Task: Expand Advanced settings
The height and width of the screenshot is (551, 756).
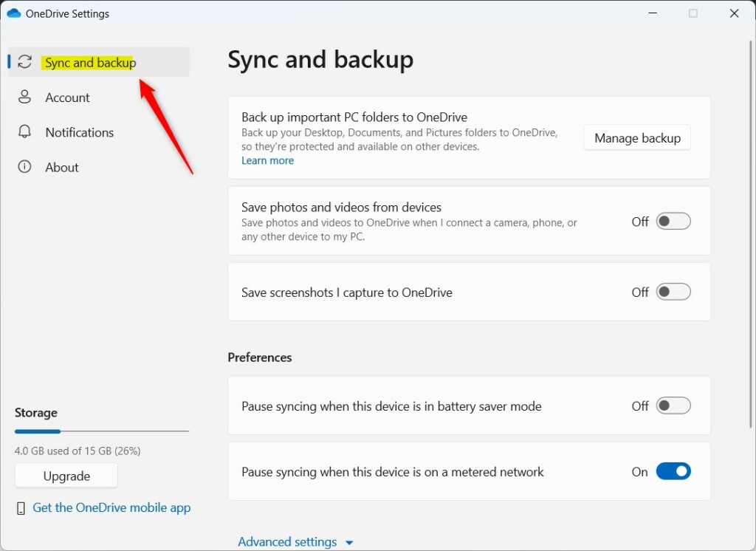Action: click(295, 542)
